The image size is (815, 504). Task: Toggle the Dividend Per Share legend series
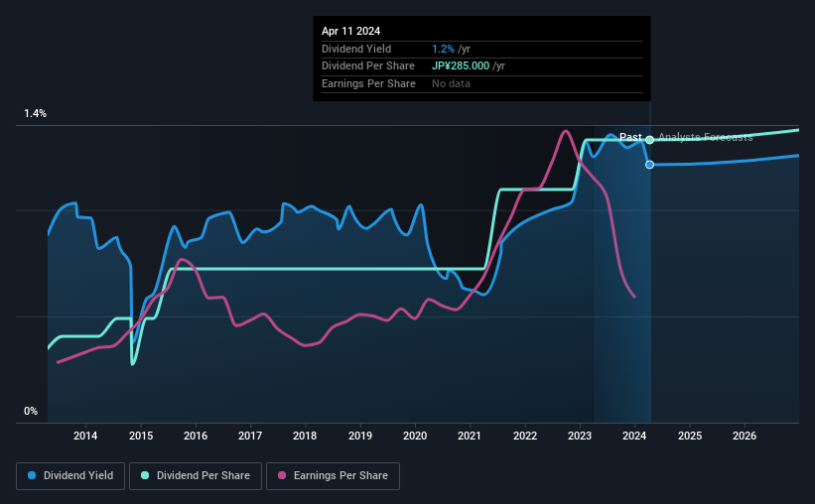point(196,476)
